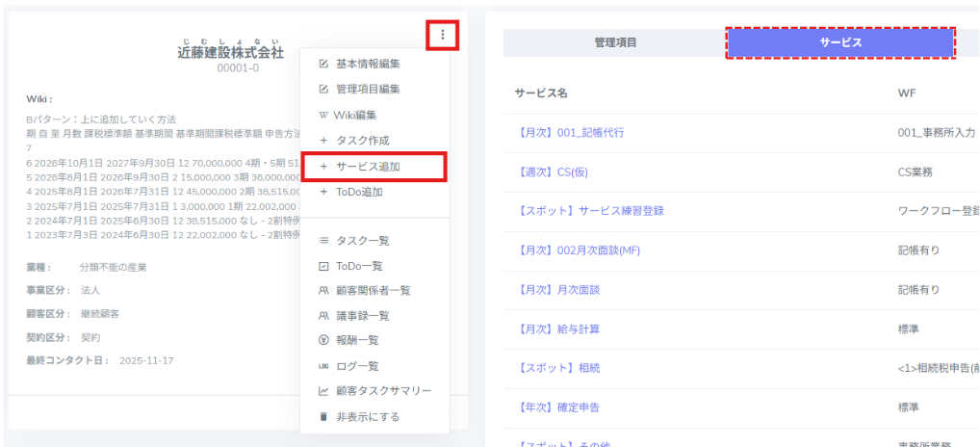Open the 【スポット】相続 service link

pyautogui.click(x=557, y=368)
